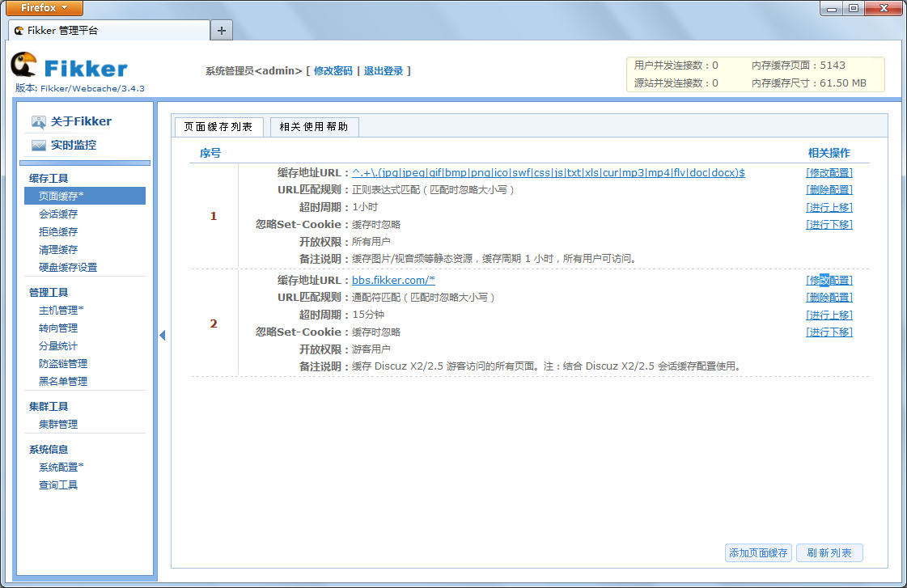Click the version text Fikker/Webcache/3.4.3
This screenshot has width=907, height=588.
92,88
